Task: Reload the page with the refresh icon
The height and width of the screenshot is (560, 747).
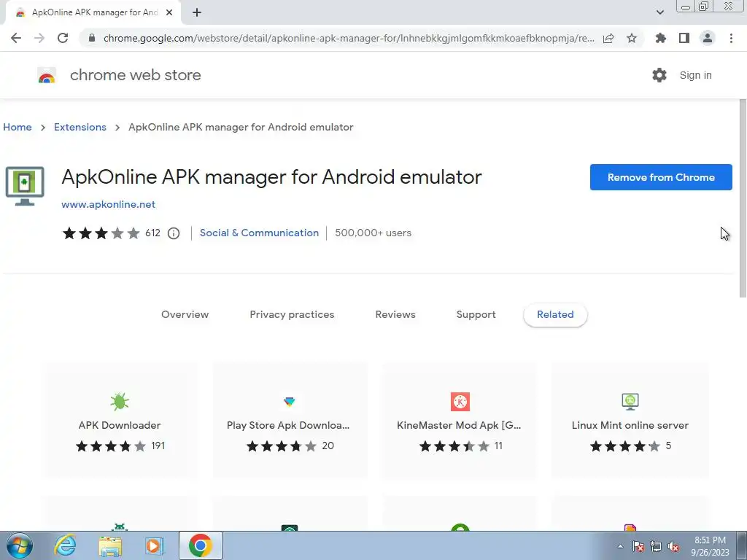Action: (63, 38)
